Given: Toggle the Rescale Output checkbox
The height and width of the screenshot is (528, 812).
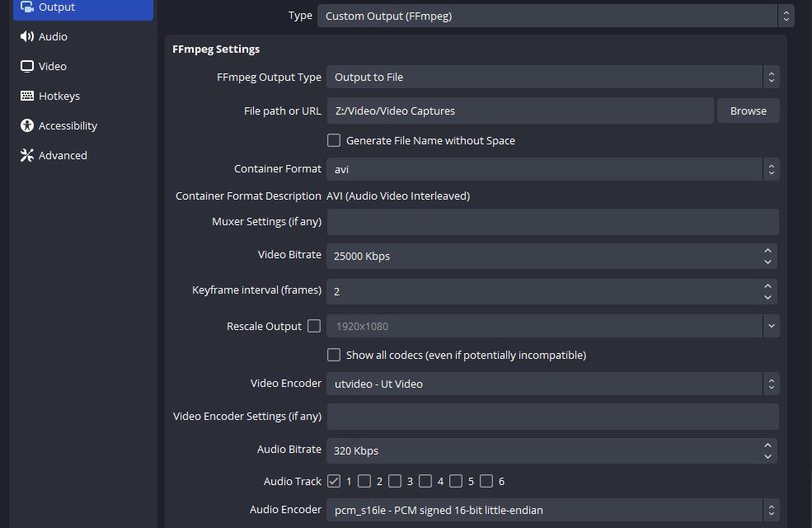Looking at the screenshot, I should tap(314, 326).
